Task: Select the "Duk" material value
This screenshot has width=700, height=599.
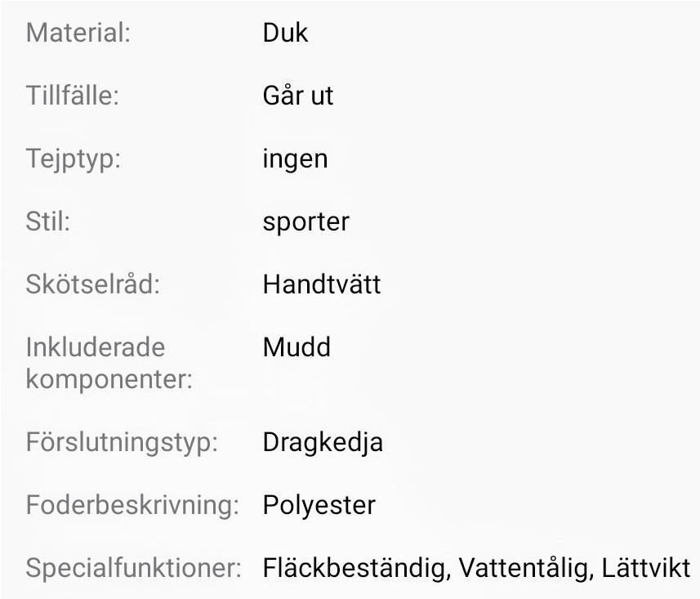Action: (285, 34)
